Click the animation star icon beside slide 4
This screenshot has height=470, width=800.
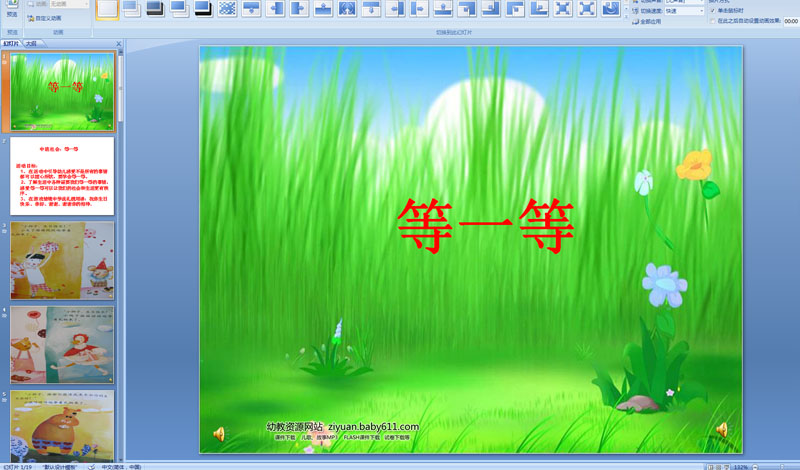coord(5,316)
